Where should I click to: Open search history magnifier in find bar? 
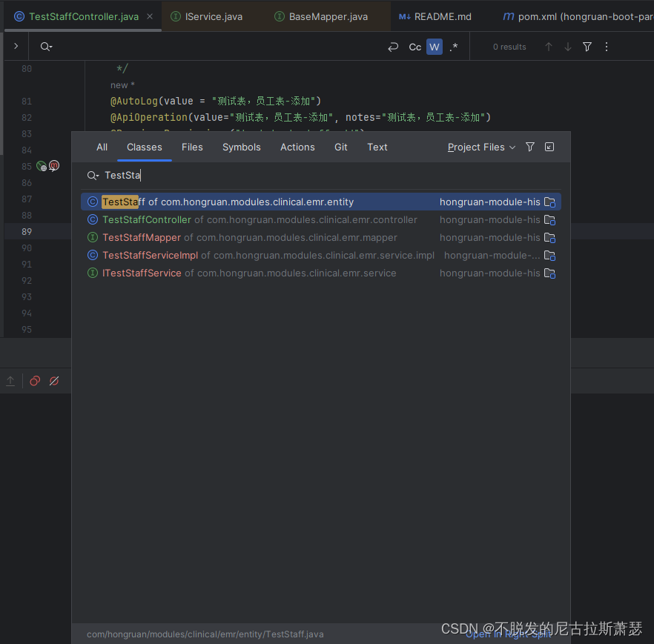click(x=46, y=47)
